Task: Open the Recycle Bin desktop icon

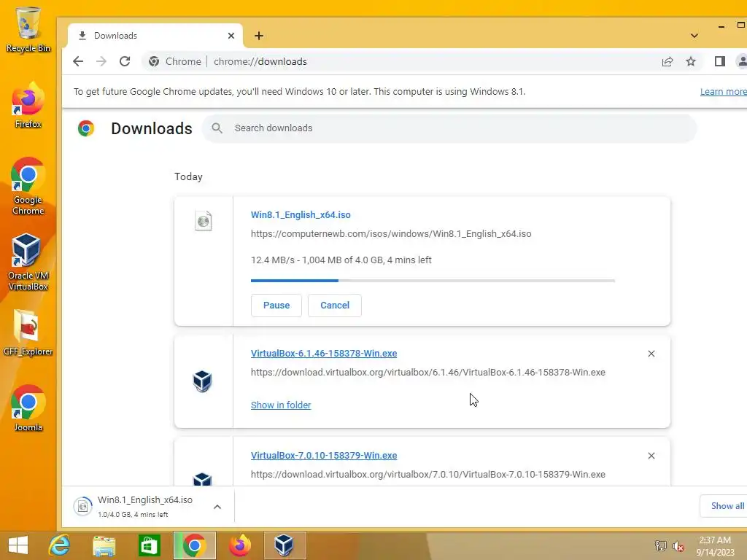Action: (x=28, y=29)
